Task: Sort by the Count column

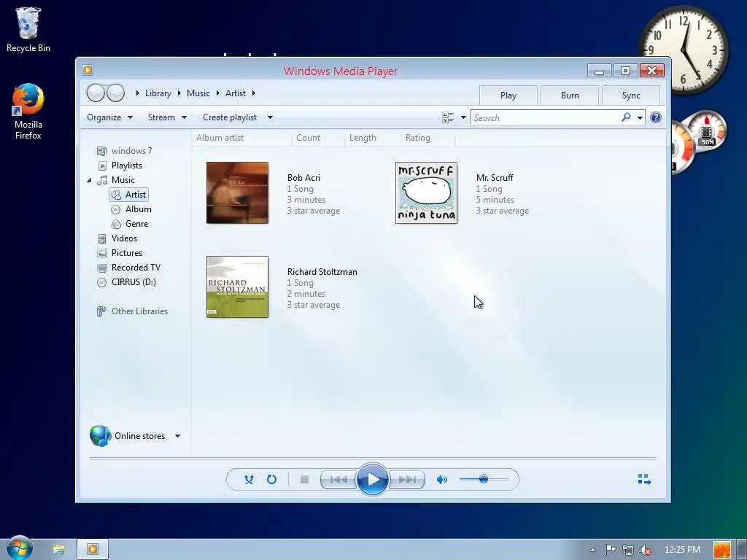Action: tap(318, 138)
